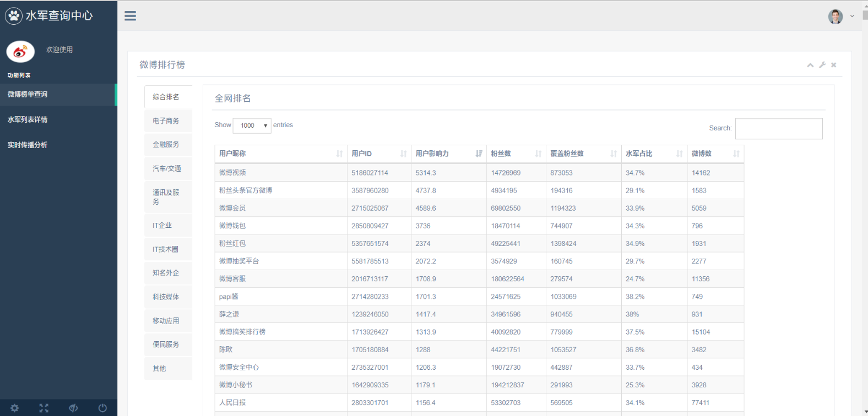Click user name 微博抽奖平台
The width and height of the screenshot is (868, 416).
pyautogui.click(x=239, y=261)
